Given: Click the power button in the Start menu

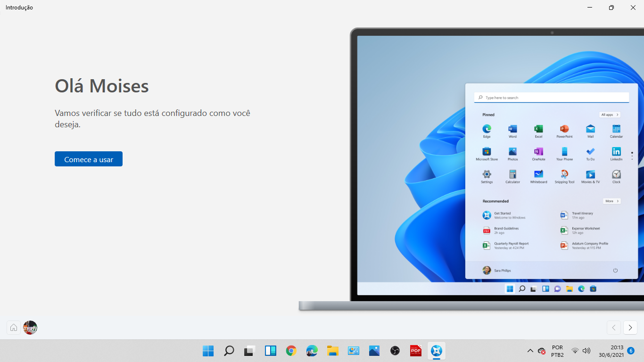Looking at the screenshot, I should 615,270.
